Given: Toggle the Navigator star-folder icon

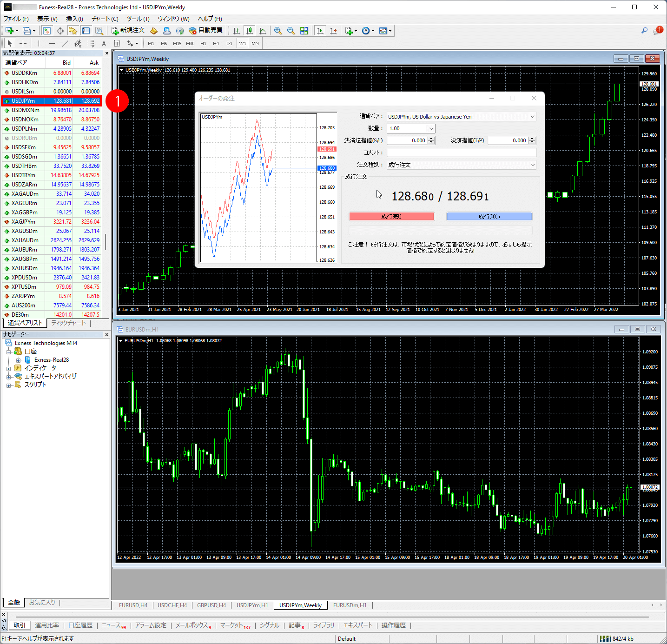Looking at the screenshot, I should pyautogui.click(x=73, y=31).
